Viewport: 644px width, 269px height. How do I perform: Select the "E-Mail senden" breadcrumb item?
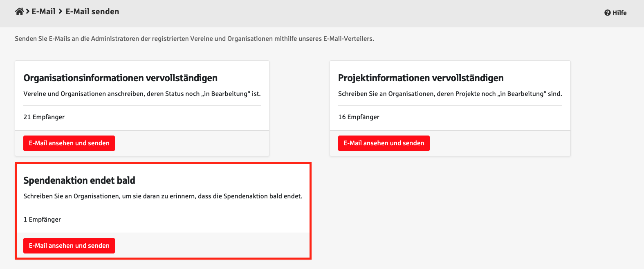pyautogui.click(x=92, y=11)
